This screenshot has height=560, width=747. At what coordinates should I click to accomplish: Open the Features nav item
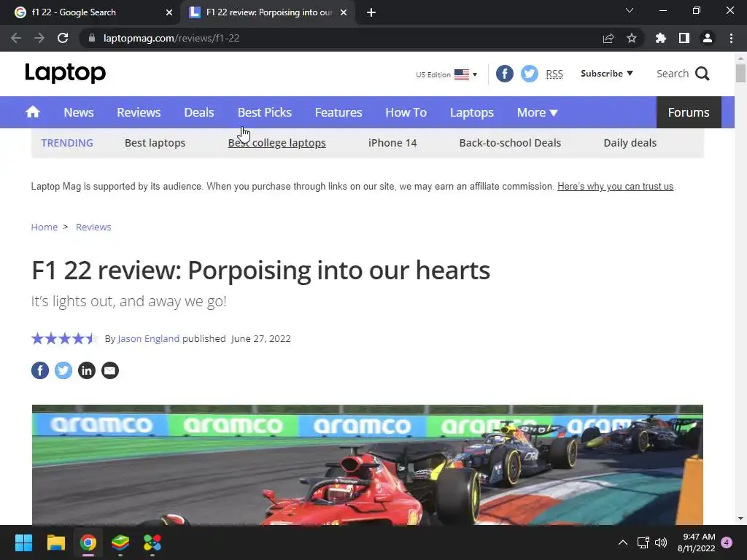coord(338,112)
